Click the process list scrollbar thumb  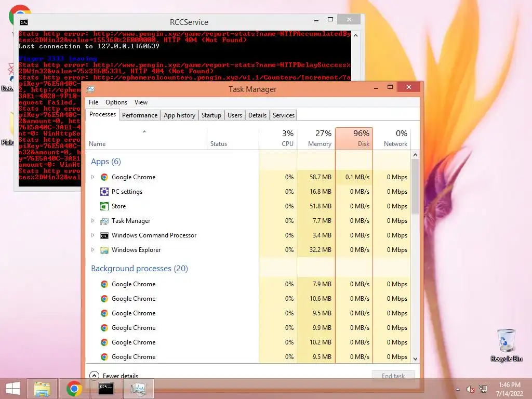pos(415,187)
